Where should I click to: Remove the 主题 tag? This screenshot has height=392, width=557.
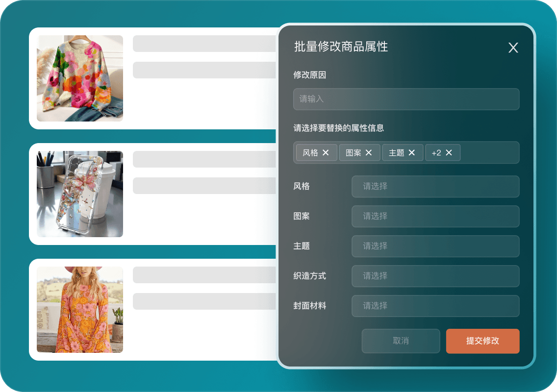(411, 153)
